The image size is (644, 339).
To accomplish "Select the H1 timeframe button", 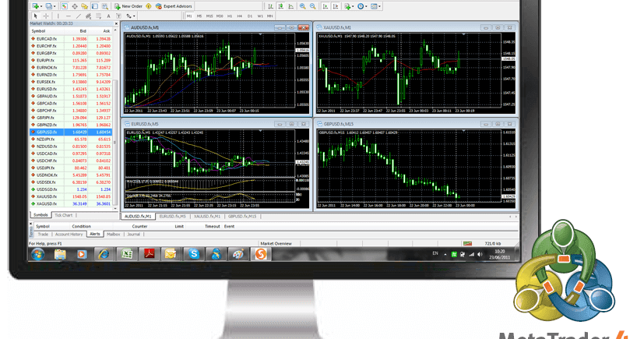I will click(230, 16).
